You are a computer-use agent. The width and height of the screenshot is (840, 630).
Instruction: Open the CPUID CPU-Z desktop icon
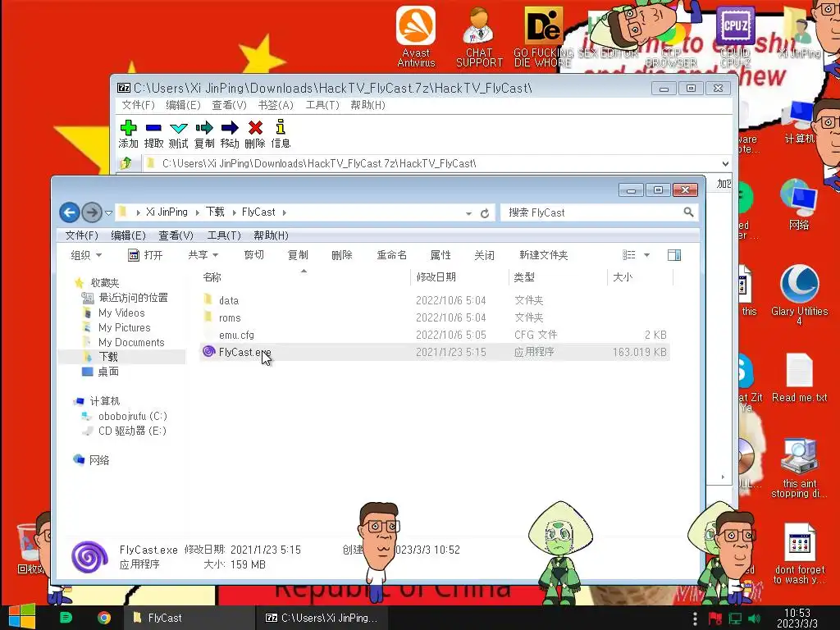point(735,36)
